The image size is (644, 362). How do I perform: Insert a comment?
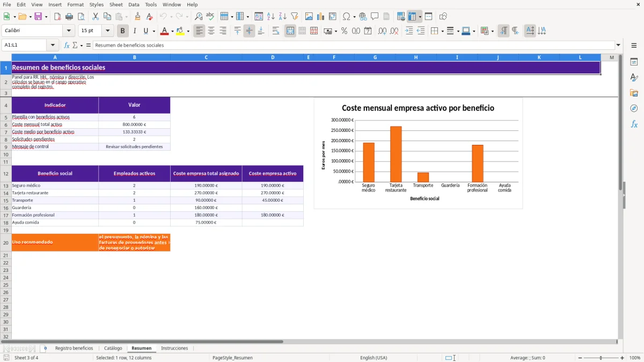coord(375,17)
